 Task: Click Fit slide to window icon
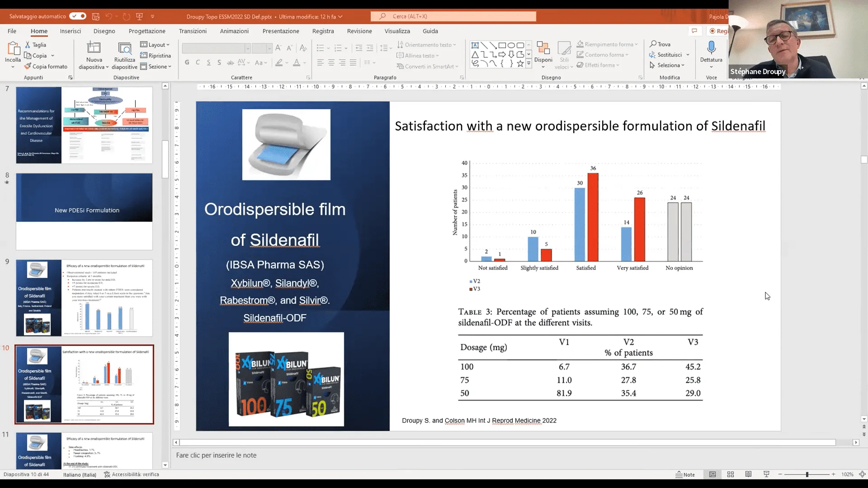click(x=862, y=474)
